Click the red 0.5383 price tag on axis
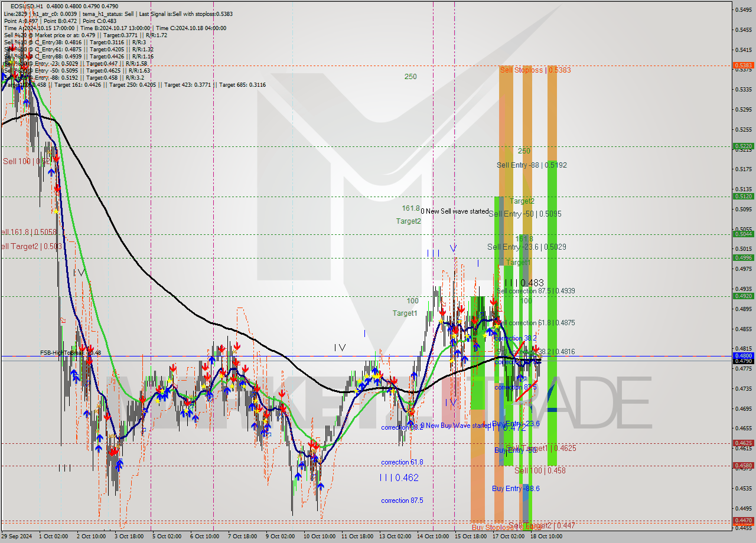This screenshot has width=756, height=543. pyautogui.click(x=742, y=66)
